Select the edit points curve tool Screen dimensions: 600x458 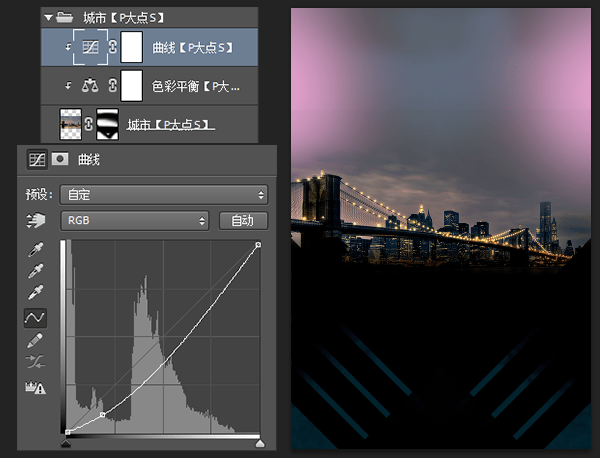[35, 318]
